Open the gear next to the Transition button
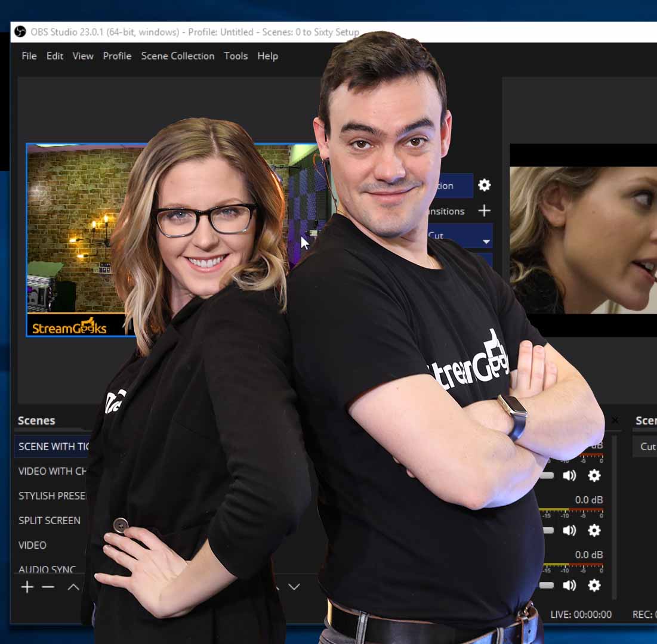The image size is (657, 644). 485,185
